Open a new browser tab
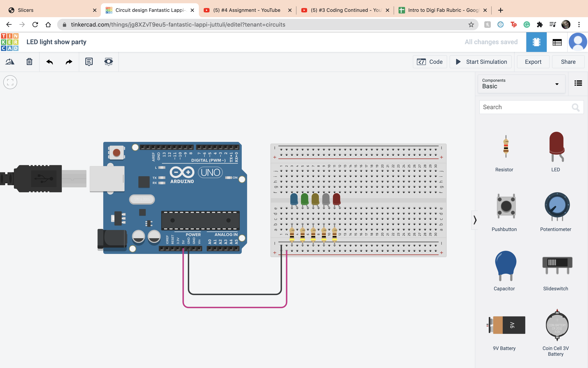The height and width of the screenshot is (368, 588). (500, 10)
